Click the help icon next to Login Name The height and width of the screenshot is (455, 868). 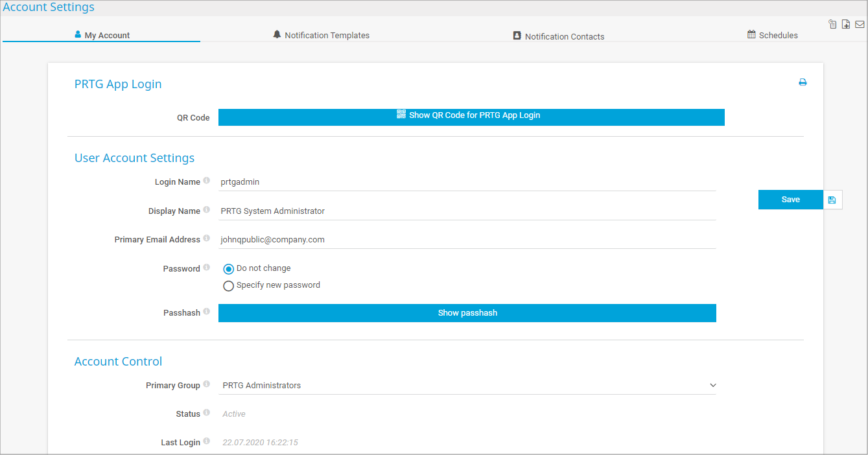click(x=207, y=181)
